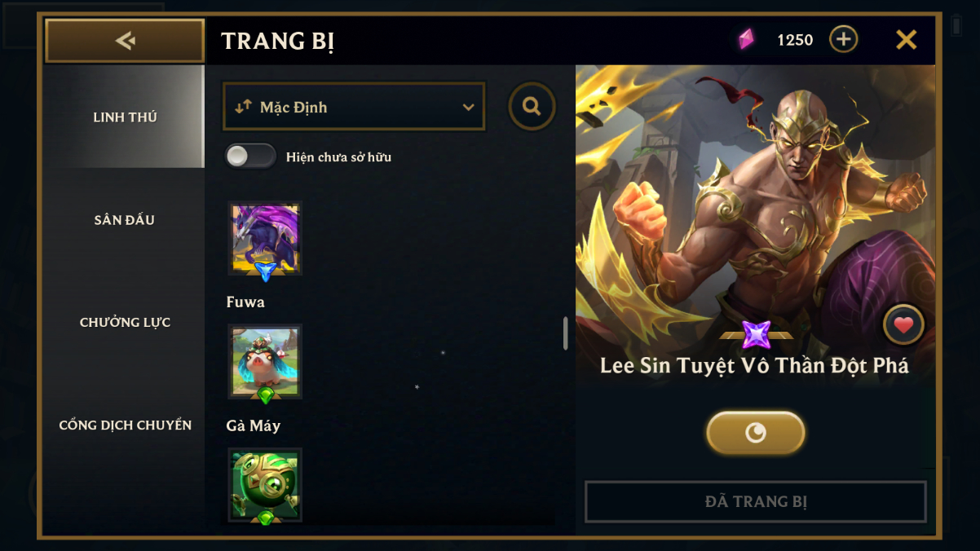Click the Đã Trang Bị button
The width and height of the screenshot is (980, 551).
(x=756, y=501)
